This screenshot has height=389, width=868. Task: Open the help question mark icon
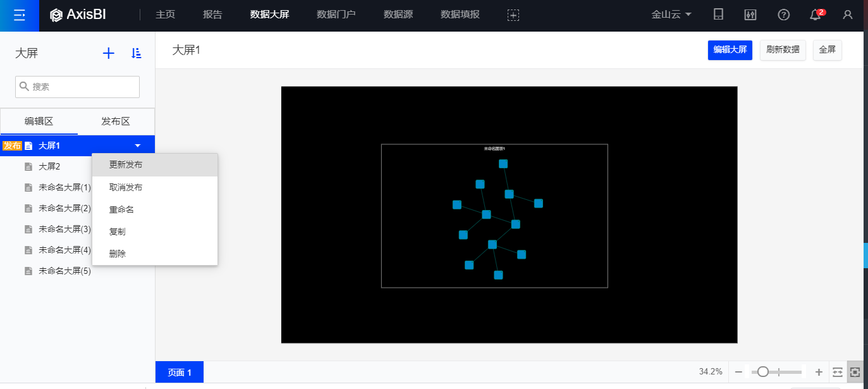coord(783,15)
